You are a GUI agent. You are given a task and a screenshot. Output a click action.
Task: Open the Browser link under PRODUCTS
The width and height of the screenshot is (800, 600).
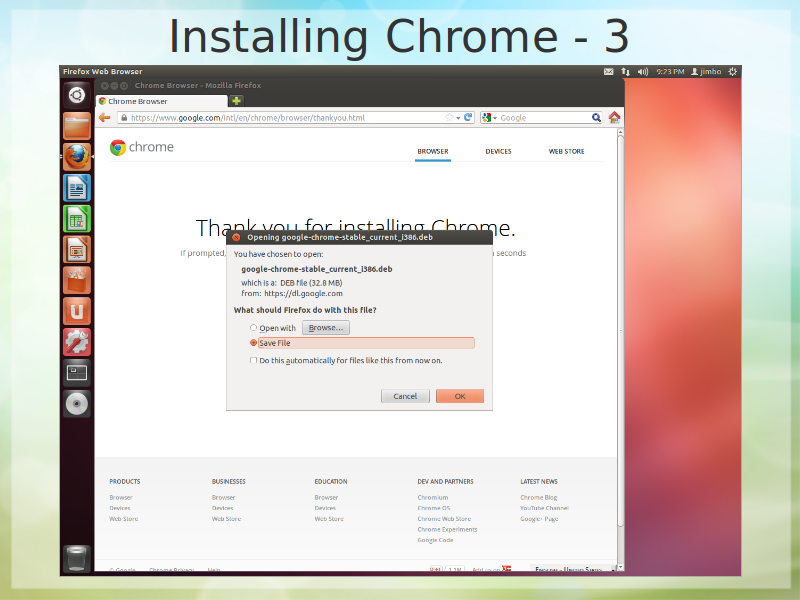click(x=121, y=497)
